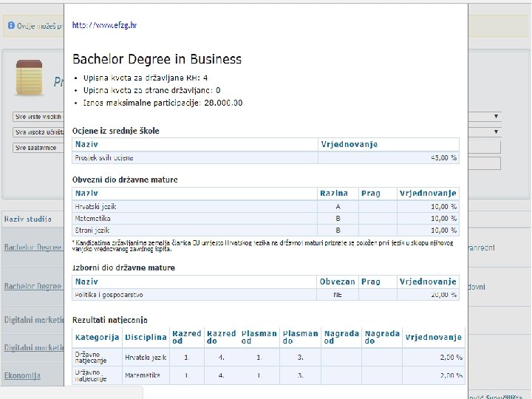Click the 'Kategorija' column header in results table

tap(98, 338)
